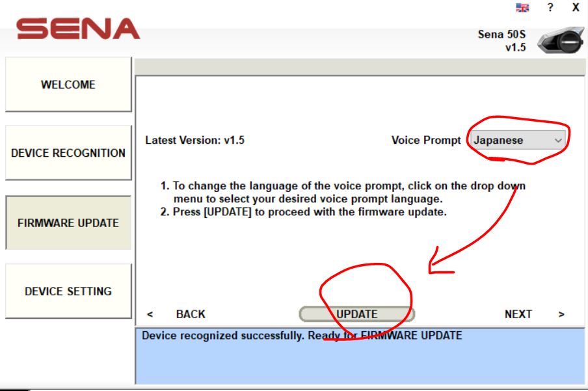The height and width of the screenshot is (391, 588).
Task: Open the DEVICE SETTING step
Action: coord(68,291)
